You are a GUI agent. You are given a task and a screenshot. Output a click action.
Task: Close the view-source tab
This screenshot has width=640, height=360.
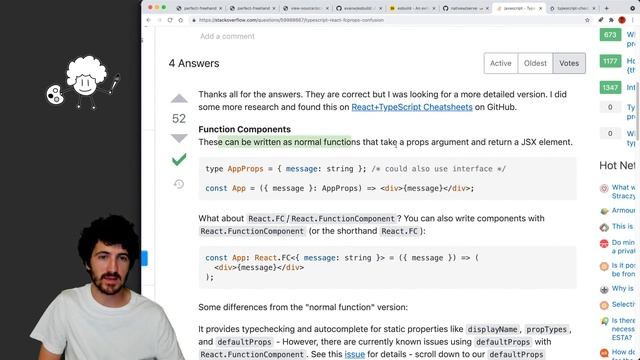coord(327,8)
